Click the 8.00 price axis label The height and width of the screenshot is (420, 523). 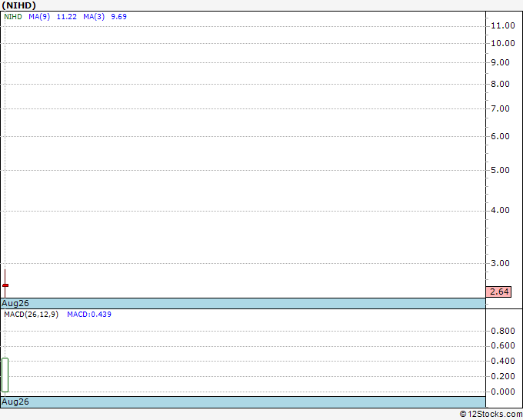point(501,84)
